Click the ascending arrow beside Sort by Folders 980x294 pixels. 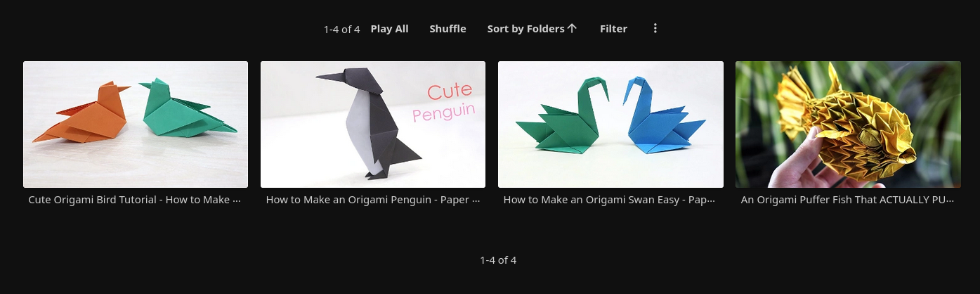pos(572,29)
